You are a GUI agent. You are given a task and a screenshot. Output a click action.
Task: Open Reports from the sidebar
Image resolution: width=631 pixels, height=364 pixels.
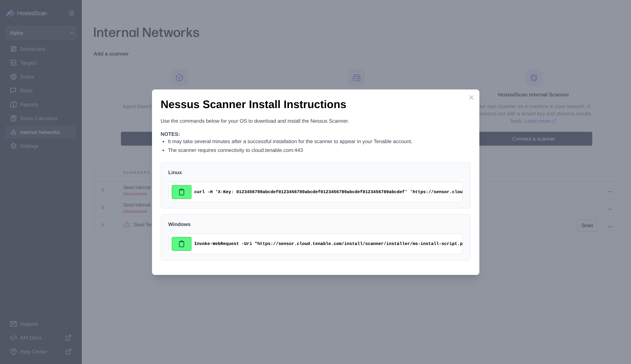click(41, 104)
